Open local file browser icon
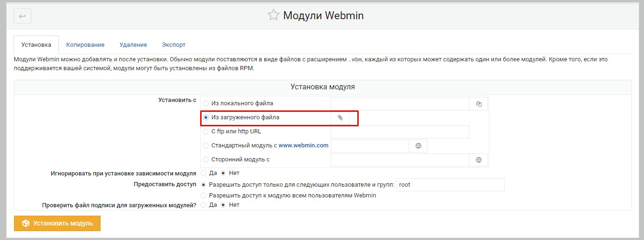The height and width of the screenshot is (240, 644). (478, 104)
